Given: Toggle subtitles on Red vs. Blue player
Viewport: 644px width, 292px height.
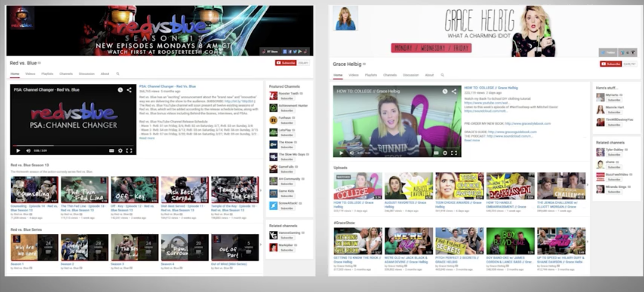Looking at the screenshot, I should (x=111, y=151).
